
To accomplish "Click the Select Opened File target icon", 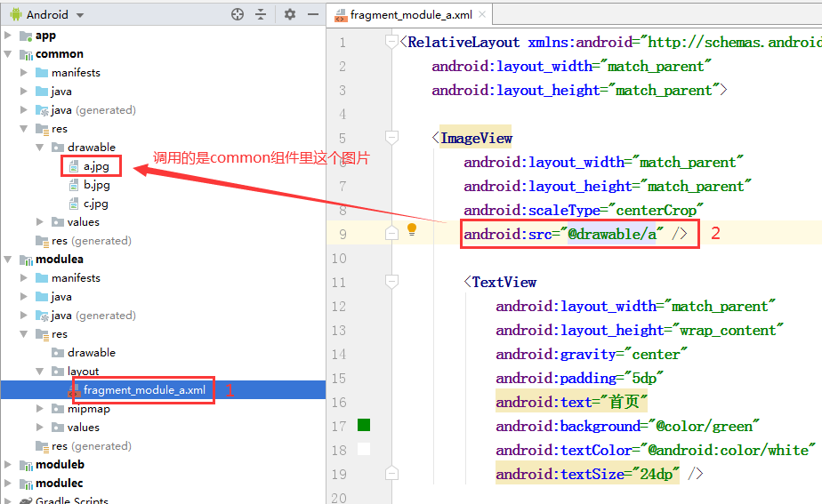I will (238, 15).
